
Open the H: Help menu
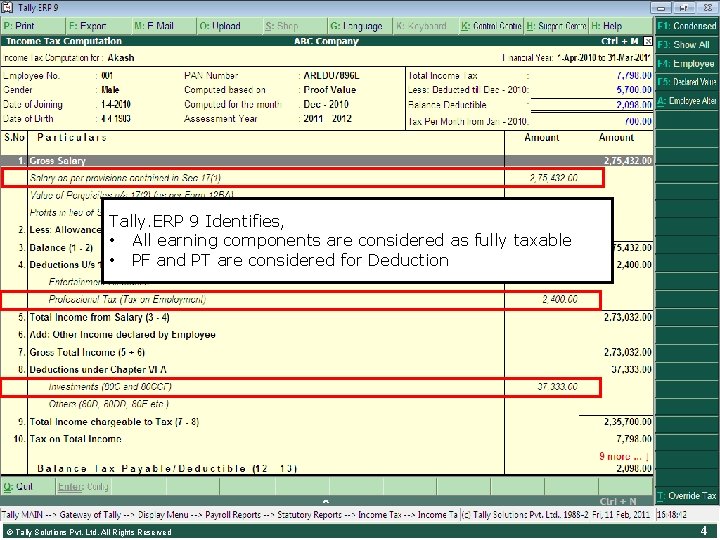620,26
